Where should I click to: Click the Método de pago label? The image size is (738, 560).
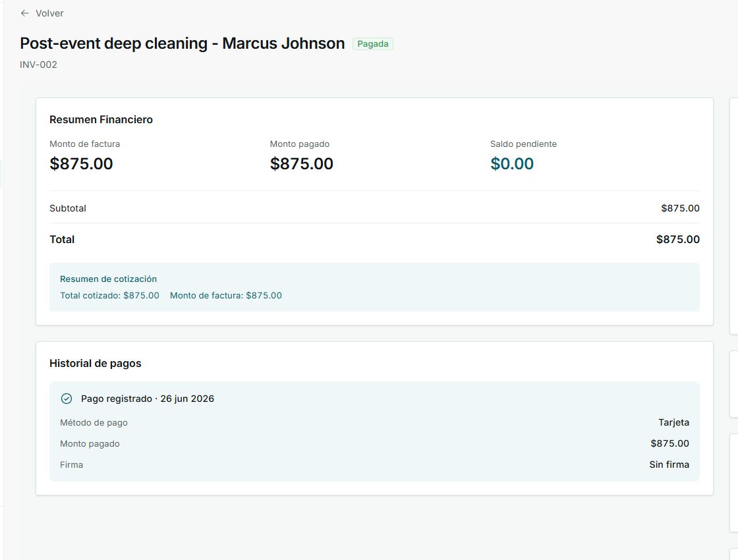(x=94, y=422)
